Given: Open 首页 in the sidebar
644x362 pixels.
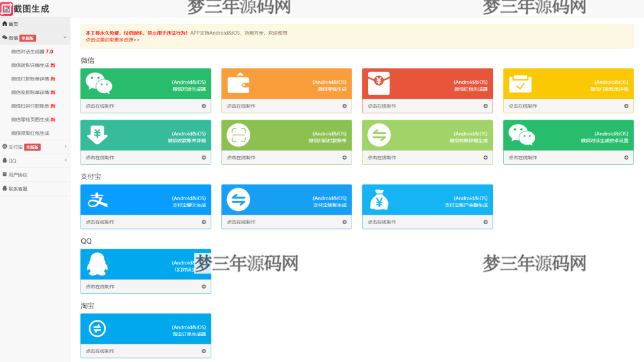Looking at the screenshot, I should click(x=35, y=24).
